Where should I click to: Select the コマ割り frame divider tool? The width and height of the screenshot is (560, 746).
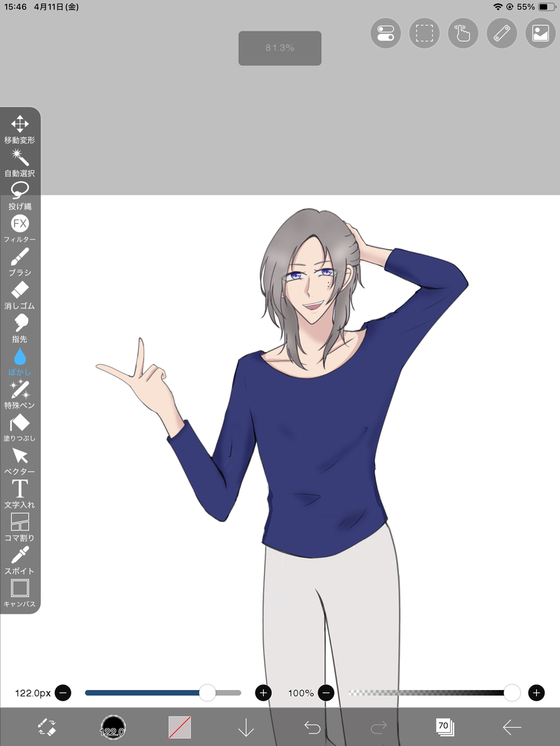(x=20, y=527)
